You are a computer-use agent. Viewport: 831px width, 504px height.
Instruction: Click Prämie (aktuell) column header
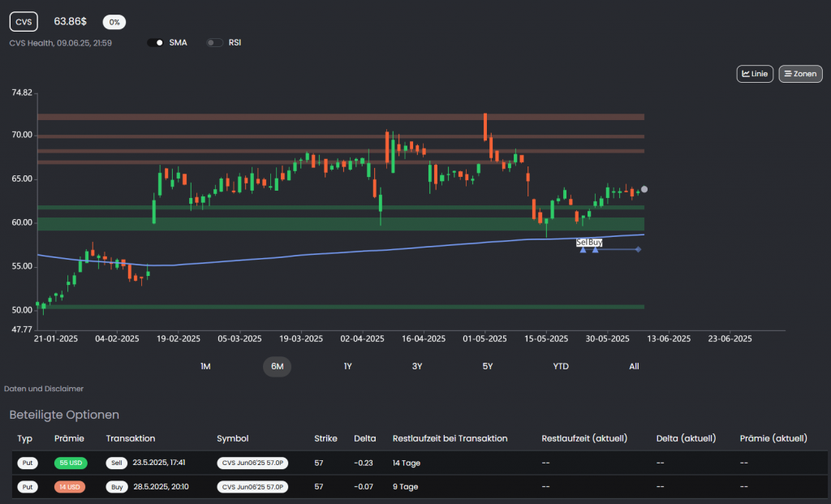[x=773, y=438]
